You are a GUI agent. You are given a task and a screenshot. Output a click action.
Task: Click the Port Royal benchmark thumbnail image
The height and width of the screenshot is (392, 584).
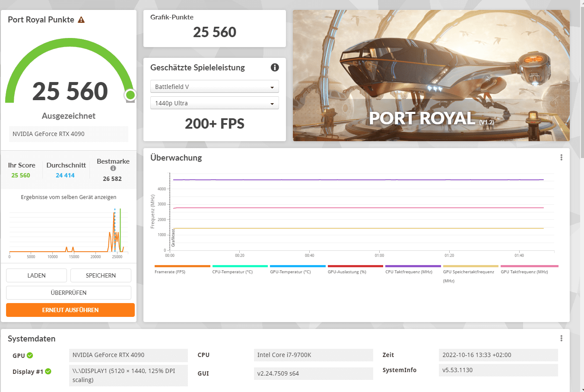click(x=431, y=76)
